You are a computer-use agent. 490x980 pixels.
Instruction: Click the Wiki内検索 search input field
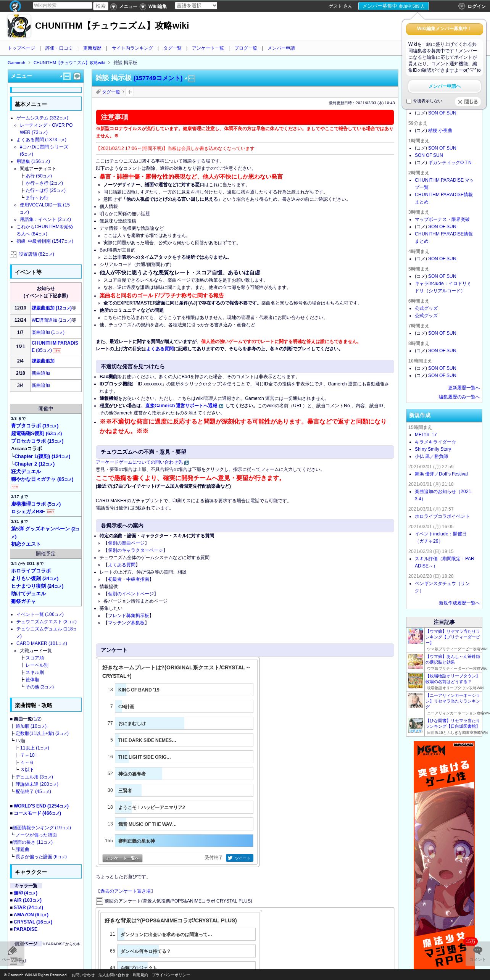tap(62, 6)
